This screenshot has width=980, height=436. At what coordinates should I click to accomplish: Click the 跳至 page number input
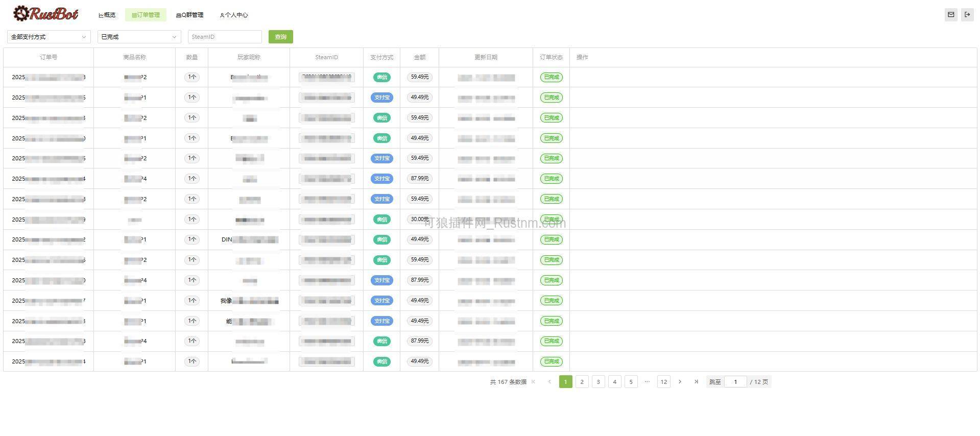click(735, 382)
